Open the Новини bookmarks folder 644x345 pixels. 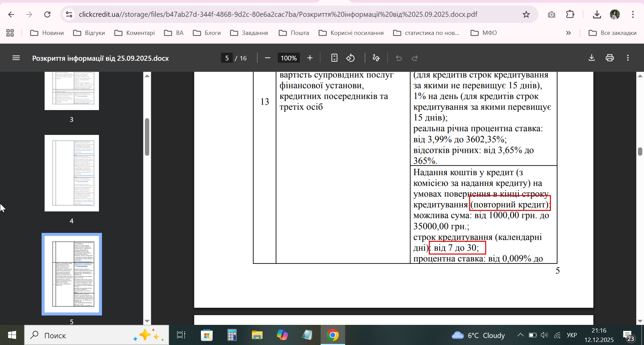(x=47, y=33)
